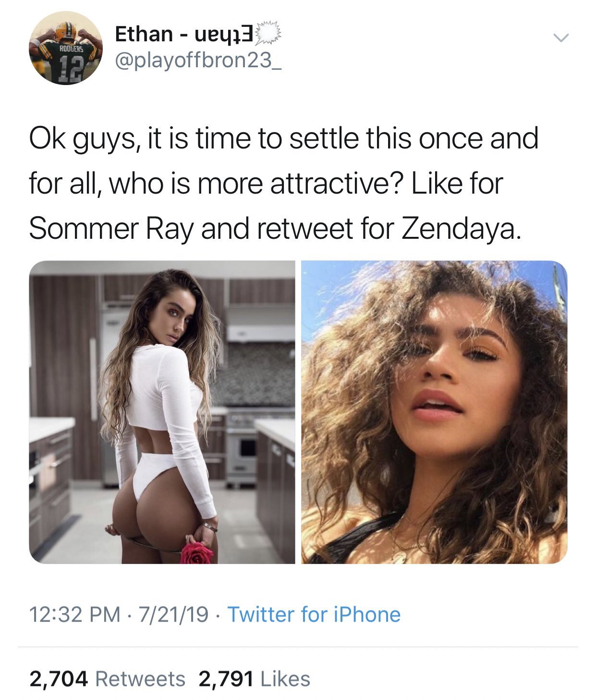Show the 2,791 Likes list
Viewport: 596px width, 700px height.
coord(254,679)
